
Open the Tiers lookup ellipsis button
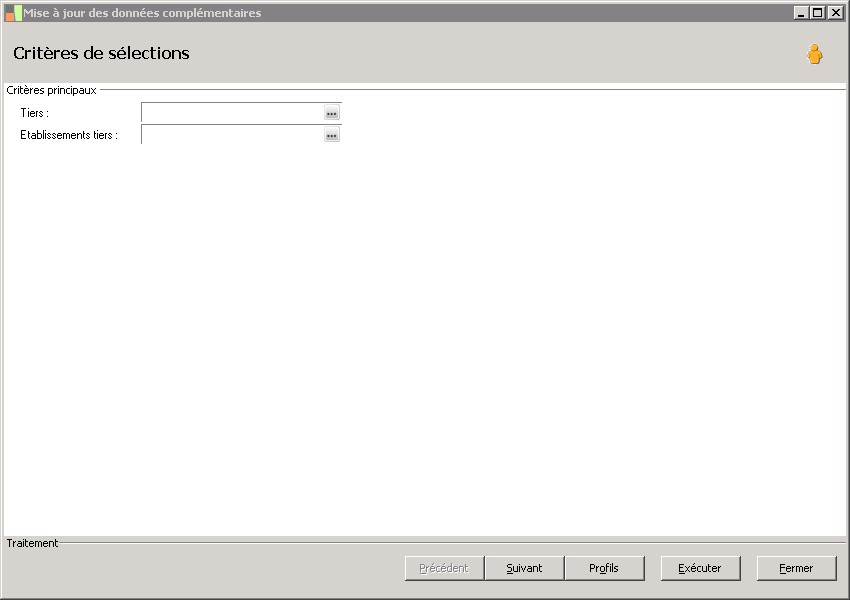[x=332, y=113]
